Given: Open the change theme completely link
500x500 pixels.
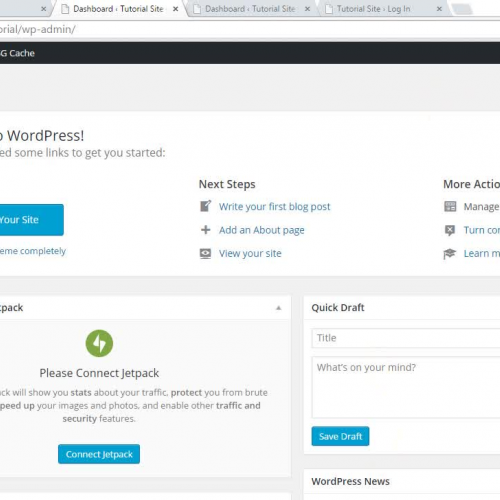Looking at the screenshot, I should click(x=33, y=251).
